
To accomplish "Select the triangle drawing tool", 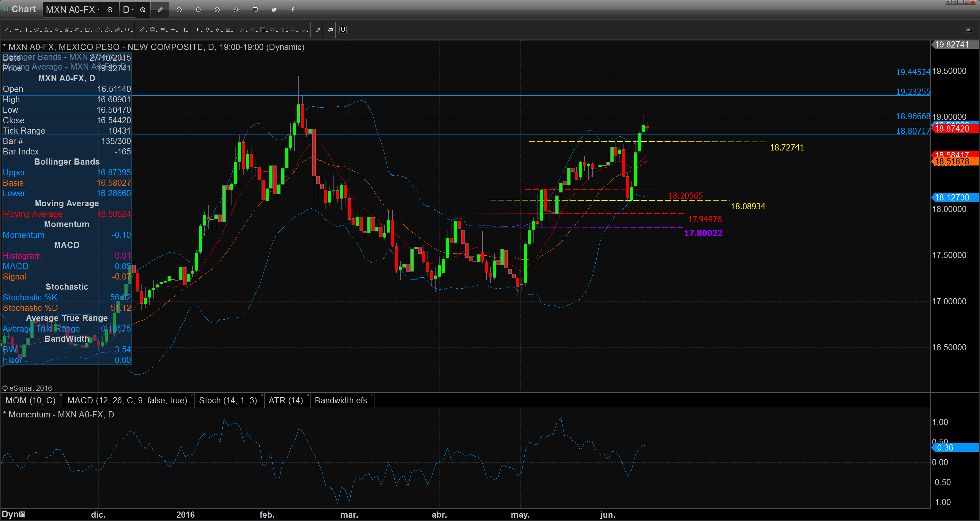I will [108, 30].
